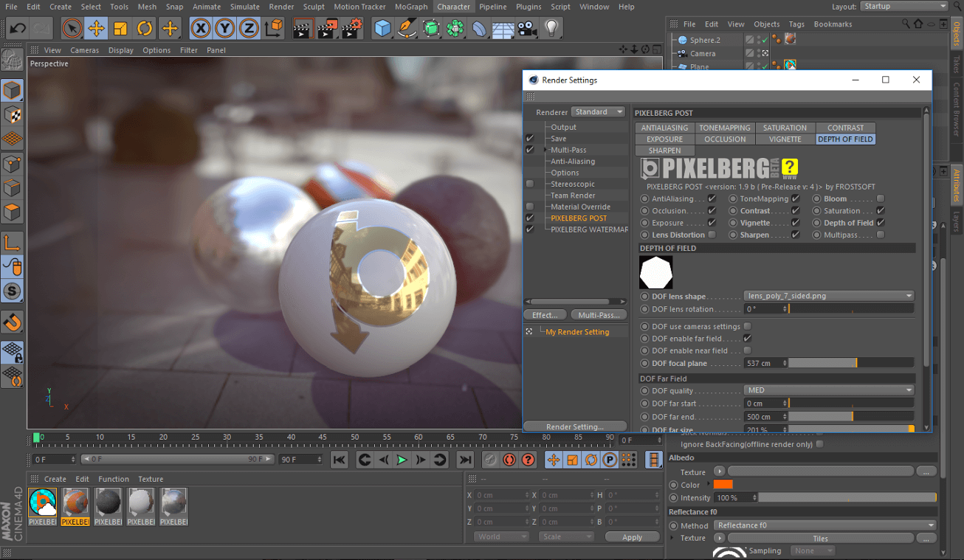
Task: Click the Apply button in coordinates
Action: pyautogui.click(x=632, y=537)
